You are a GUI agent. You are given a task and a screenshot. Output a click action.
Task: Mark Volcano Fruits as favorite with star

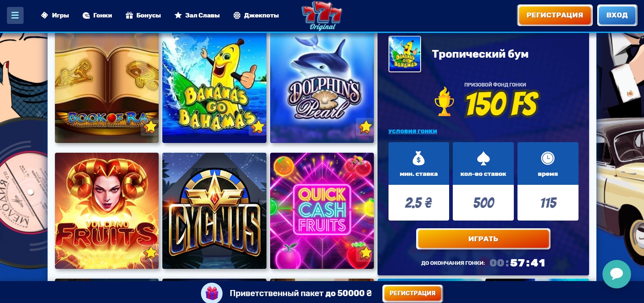(x=150, y=253)
